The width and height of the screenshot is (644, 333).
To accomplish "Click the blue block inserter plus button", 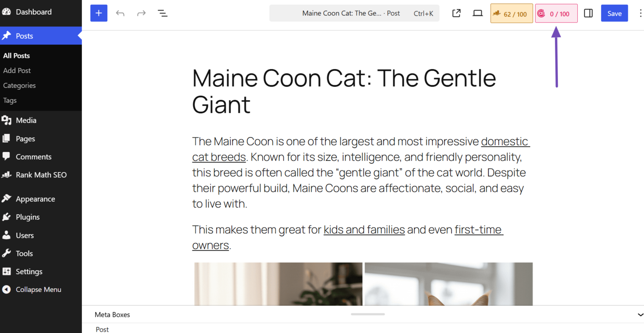I will [99, 13].
